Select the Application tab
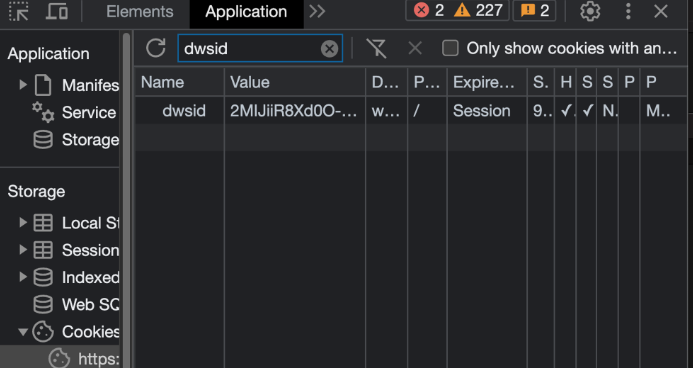The height and width of the screenshot is (368, 693). tap(246, 12)
